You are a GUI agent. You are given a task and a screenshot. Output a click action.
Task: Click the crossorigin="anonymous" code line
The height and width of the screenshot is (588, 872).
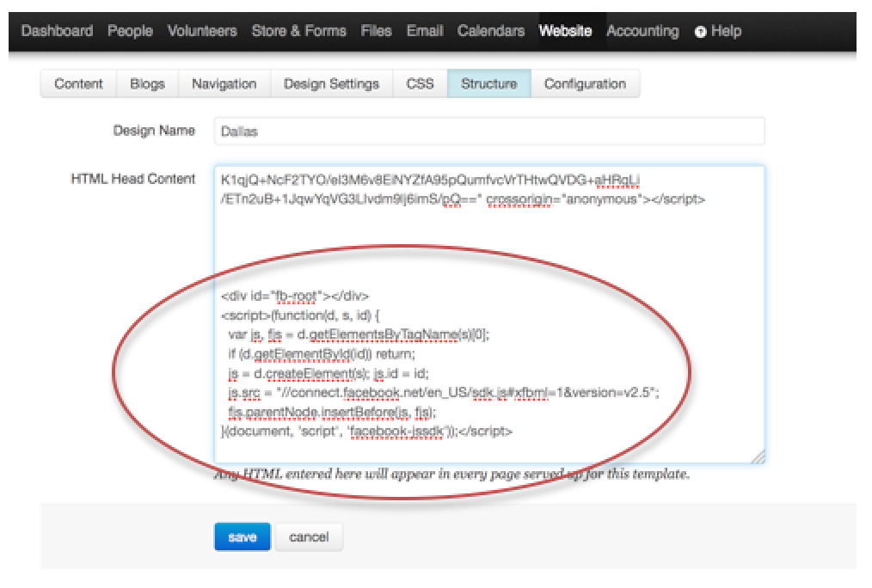point(463,199)
